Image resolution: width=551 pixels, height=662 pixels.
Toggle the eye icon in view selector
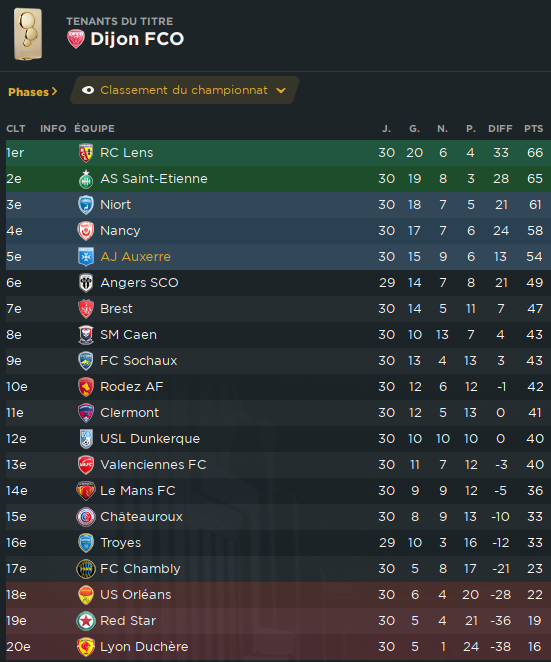pos(88,90)
